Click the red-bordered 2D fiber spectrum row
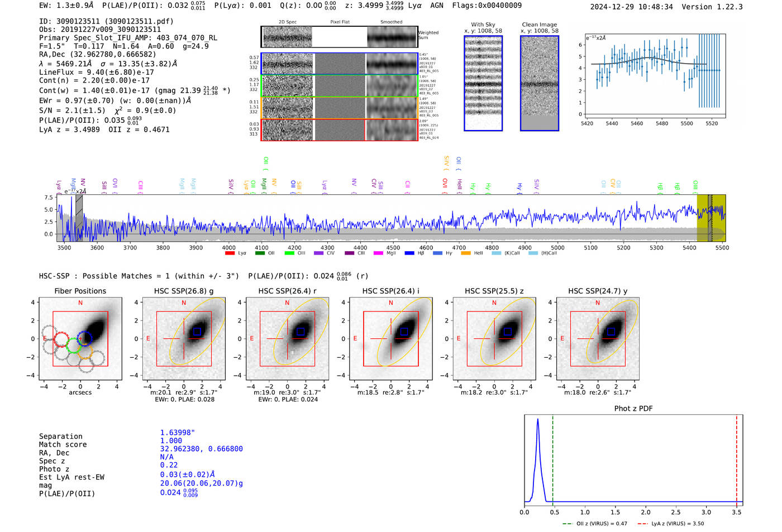Screen dimensions: 782x532 339,130
